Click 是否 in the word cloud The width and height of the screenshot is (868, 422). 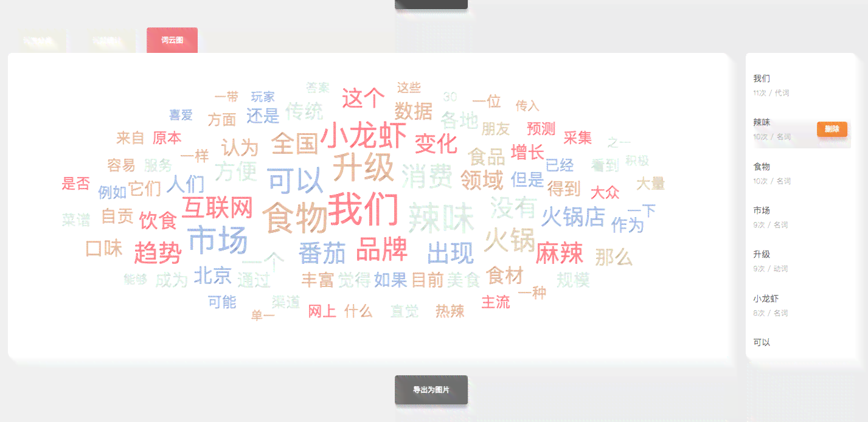75,184
